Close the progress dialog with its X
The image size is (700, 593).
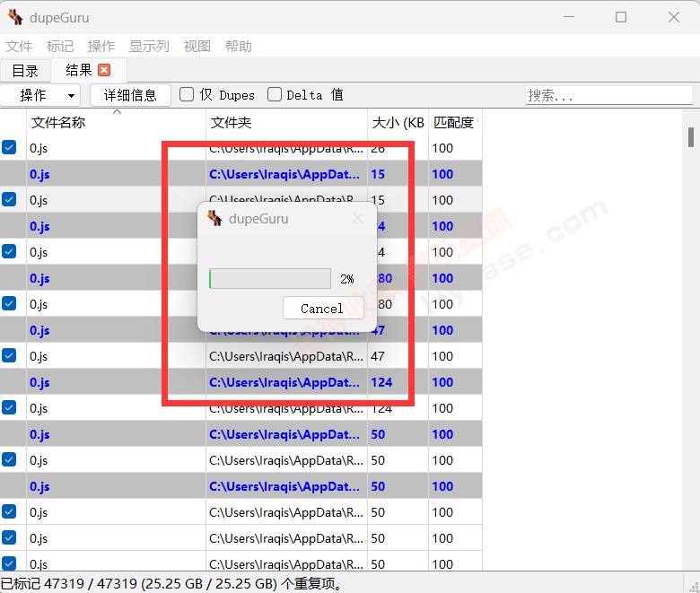(x=358, y=218)
